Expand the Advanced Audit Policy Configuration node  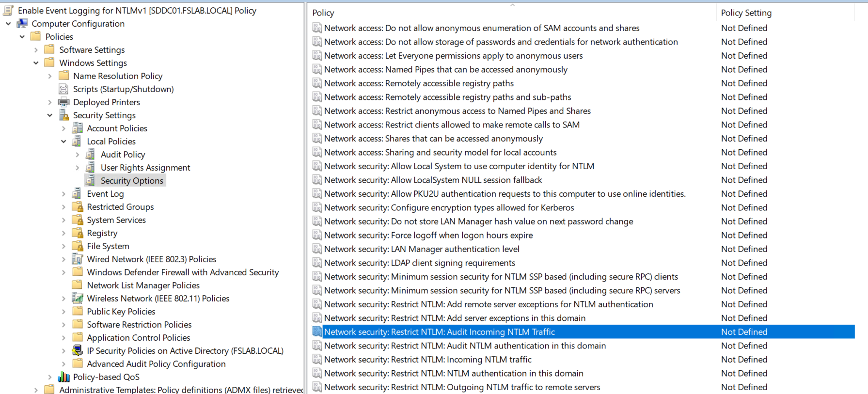pyautogui.click(x=63, y=363)
